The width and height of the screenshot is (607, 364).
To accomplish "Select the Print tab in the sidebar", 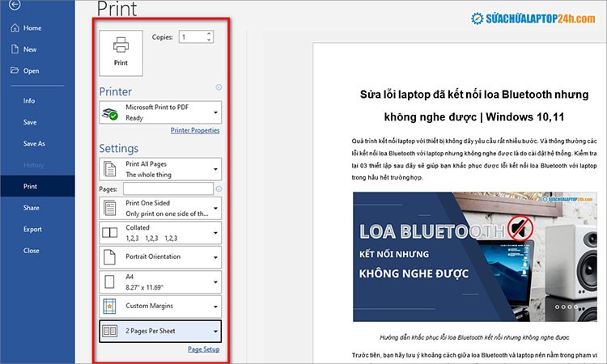I will point(37,186).
